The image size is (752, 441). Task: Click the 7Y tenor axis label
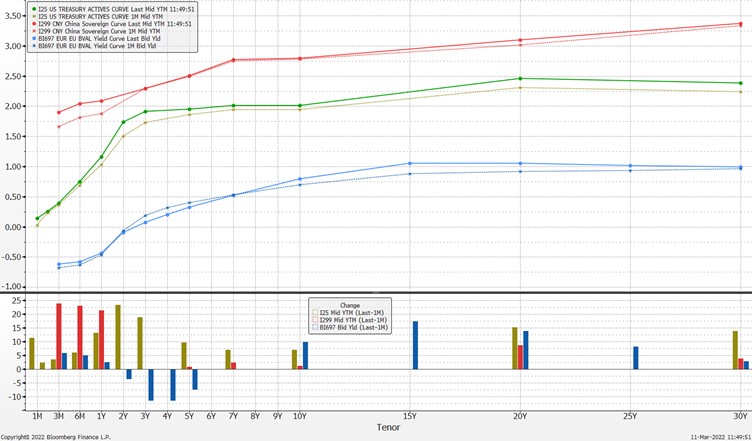[233, 416]
